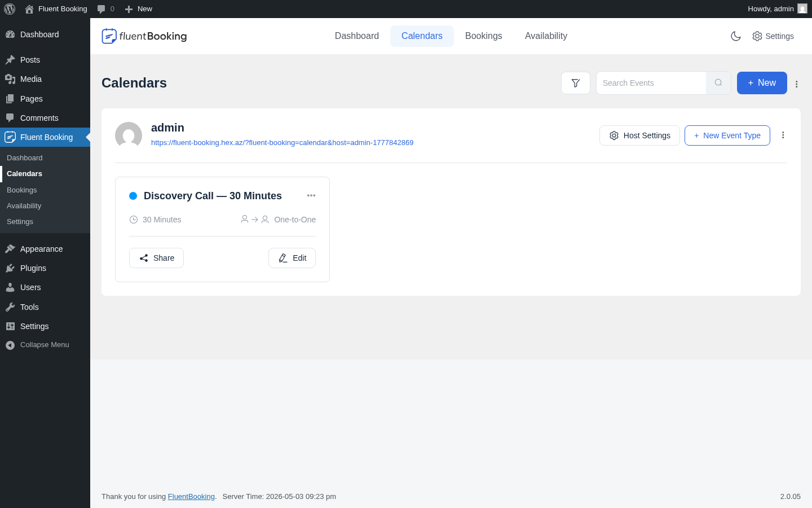The width and height of the screenshot is (812, 508).
Task: Open the filter funnel button
Action: (x=576, y=83)
